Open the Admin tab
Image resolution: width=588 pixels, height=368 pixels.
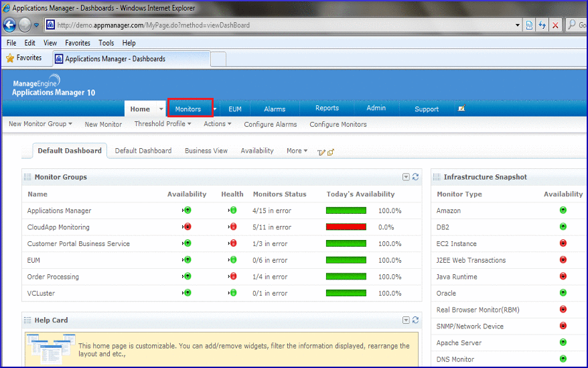pos(376,108)
